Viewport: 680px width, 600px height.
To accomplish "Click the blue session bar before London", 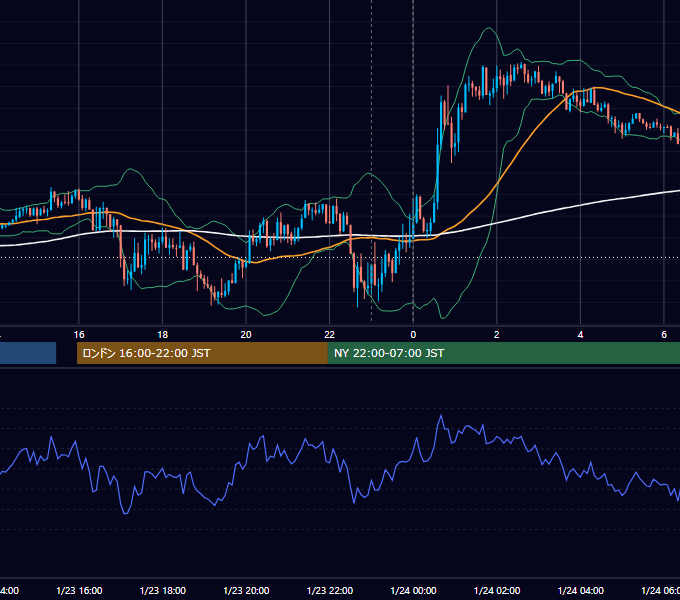I will [x=28, y=353].
